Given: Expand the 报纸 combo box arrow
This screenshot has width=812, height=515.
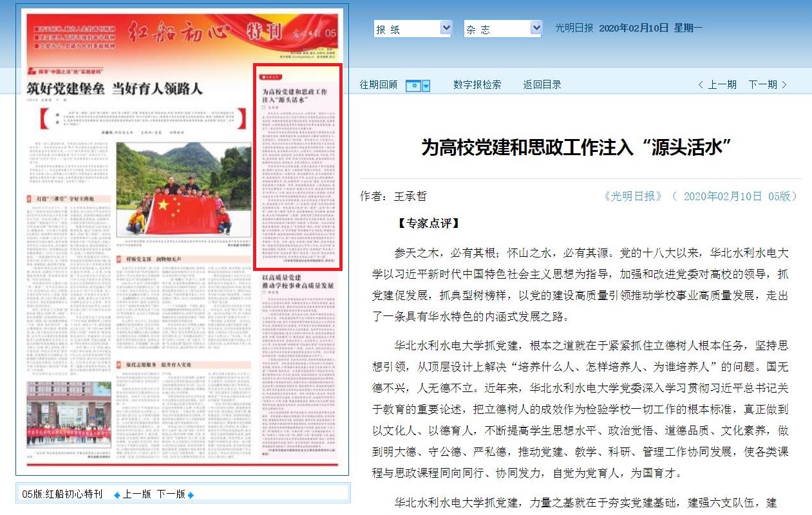Looking at the screenshot, I should (x=445, y=28).
